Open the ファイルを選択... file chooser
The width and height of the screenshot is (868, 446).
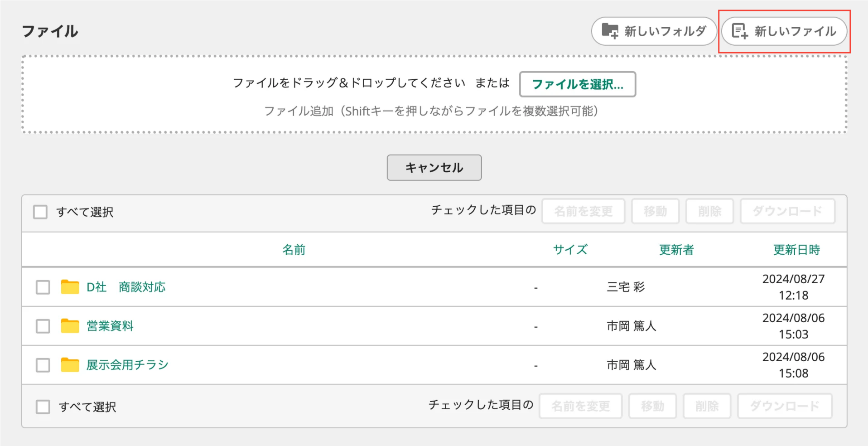[578, 84]
